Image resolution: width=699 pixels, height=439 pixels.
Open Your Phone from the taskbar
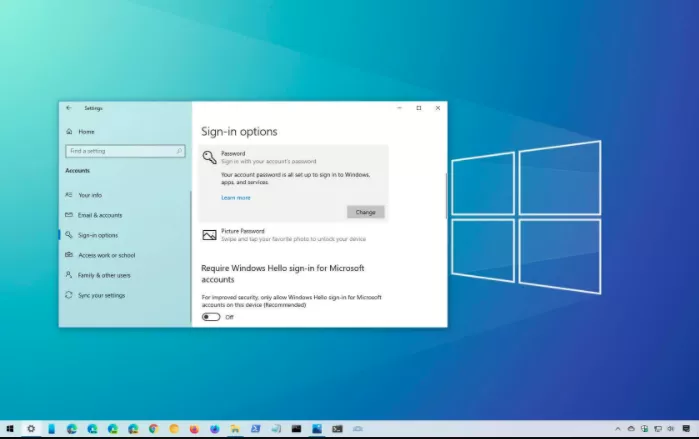[x=51, y=429]
